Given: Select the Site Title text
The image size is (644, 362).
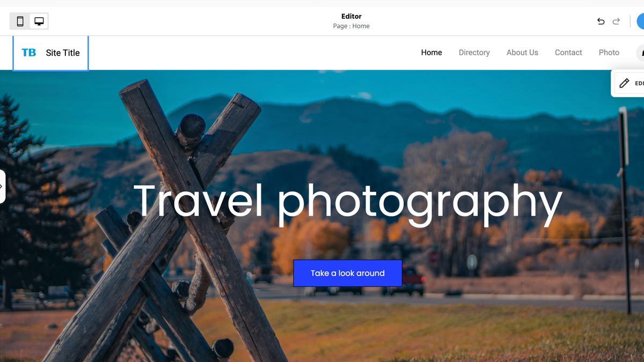Looking at the screenshot, I should 63,53.
